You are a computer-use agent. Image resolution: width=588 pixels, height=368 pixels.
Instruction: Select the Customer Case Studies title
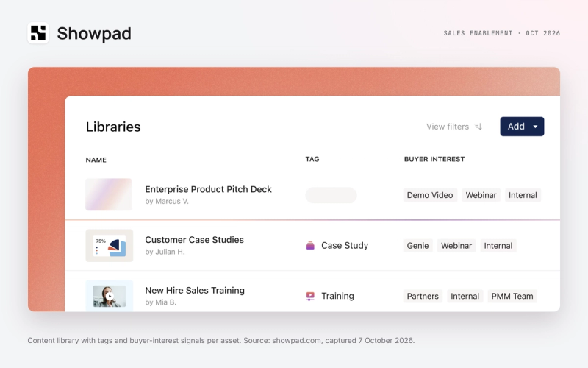tap(194, 240)
